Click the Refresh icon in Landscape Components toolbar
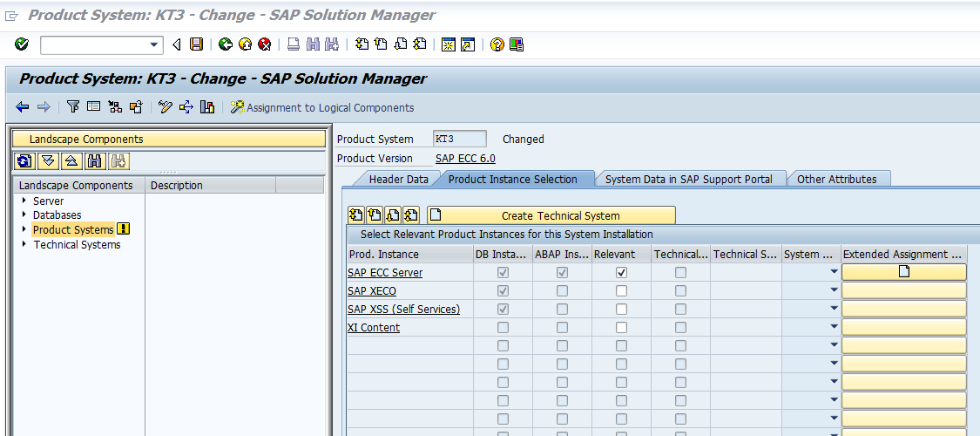 pos(24,160)
